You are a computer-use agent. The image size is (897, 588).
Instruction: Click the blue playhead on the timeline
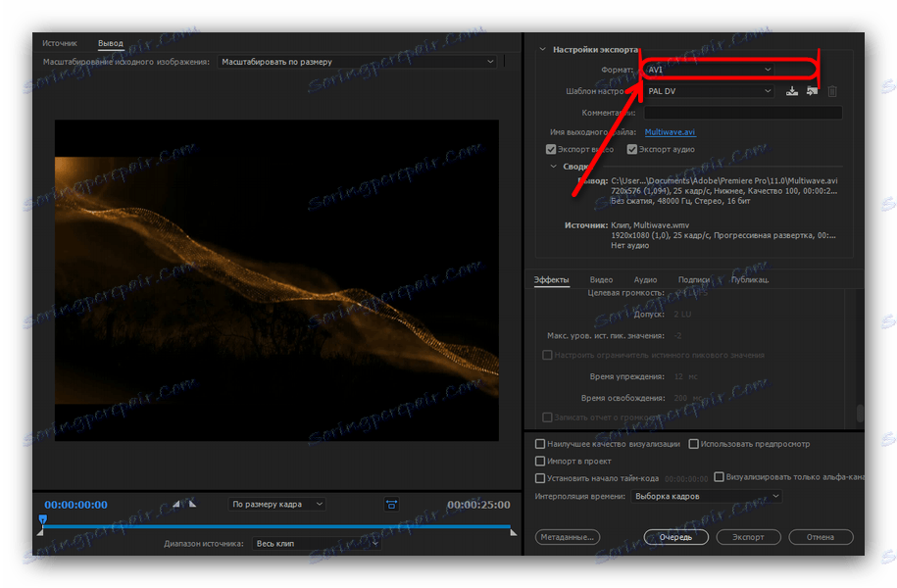[43, 519]
